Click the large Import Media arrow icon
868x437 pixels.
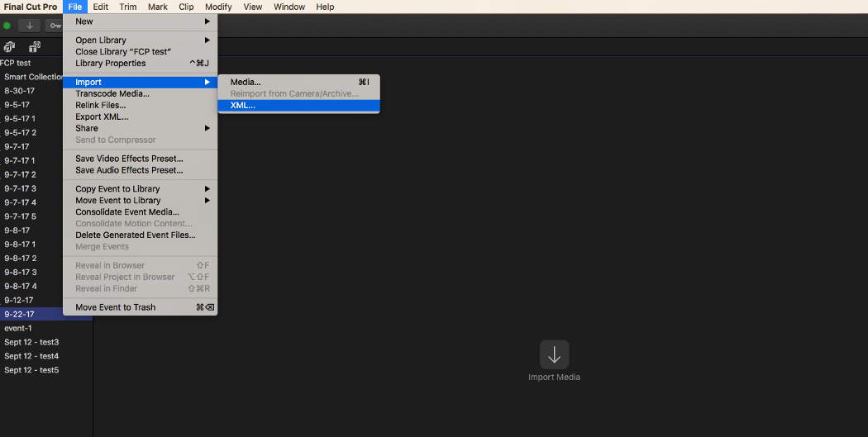[x=554, y=354]
